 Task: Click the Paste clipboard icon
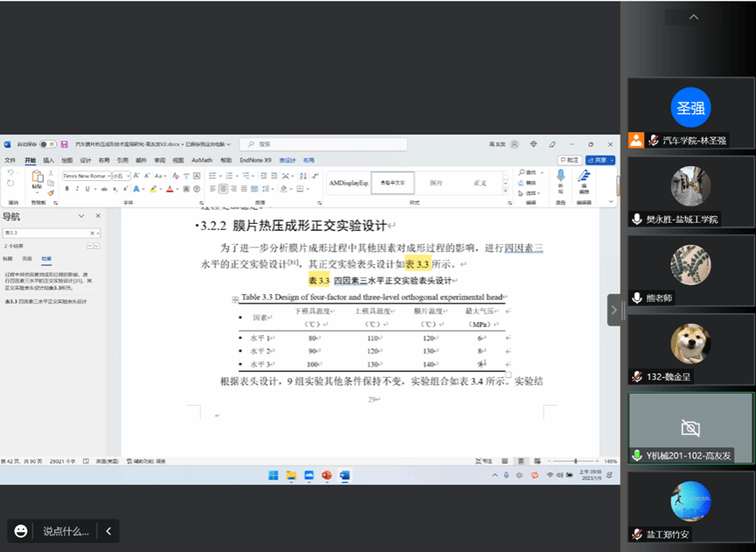point(37,178)
